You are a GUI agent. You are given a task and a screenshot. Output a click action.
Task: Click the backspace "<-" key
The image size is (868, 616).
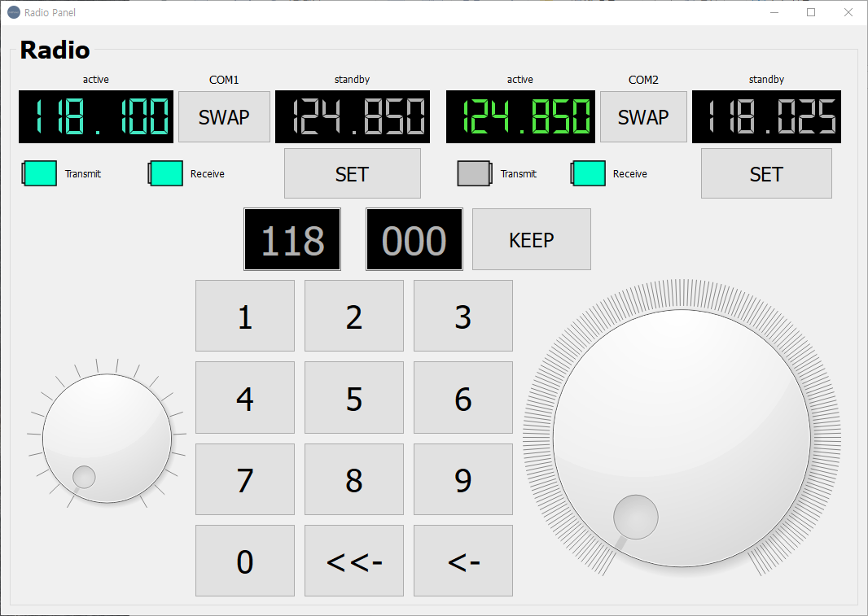(x=462, y=561)
